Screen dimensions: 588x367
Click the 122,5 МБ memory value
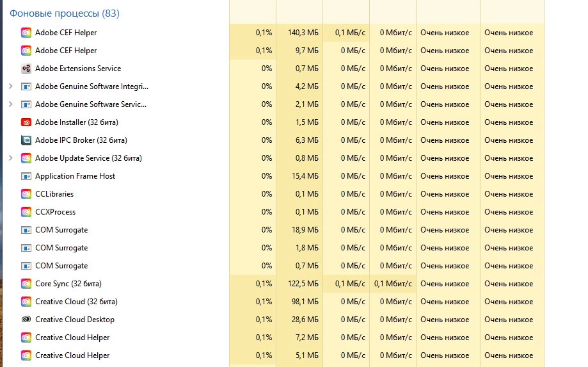(x=303, y=284)
